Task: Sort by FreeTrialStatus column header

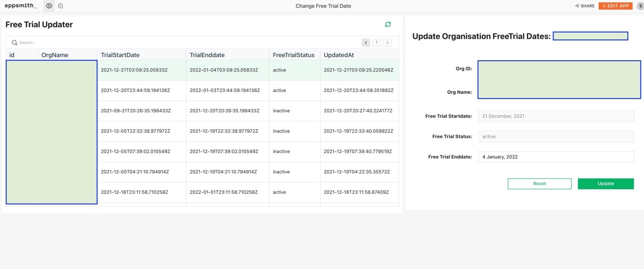Action: (x=294, y=55)
